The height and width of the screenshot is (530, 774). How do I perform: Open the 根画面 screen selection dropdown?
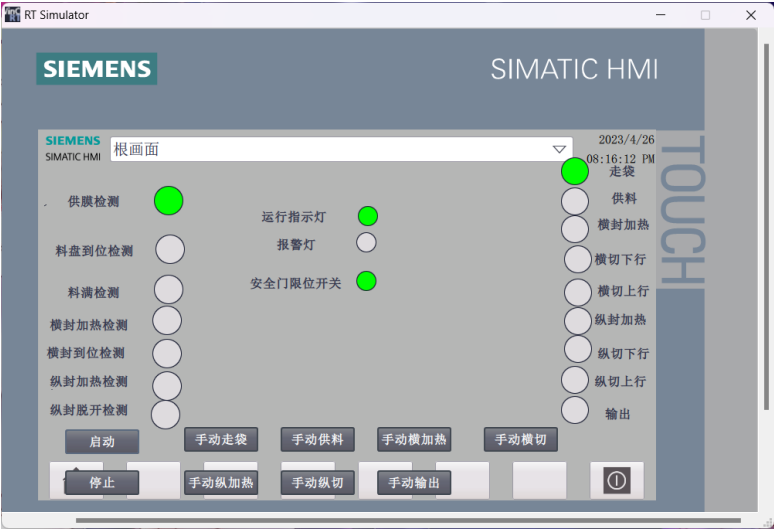[x=342, y=149]
